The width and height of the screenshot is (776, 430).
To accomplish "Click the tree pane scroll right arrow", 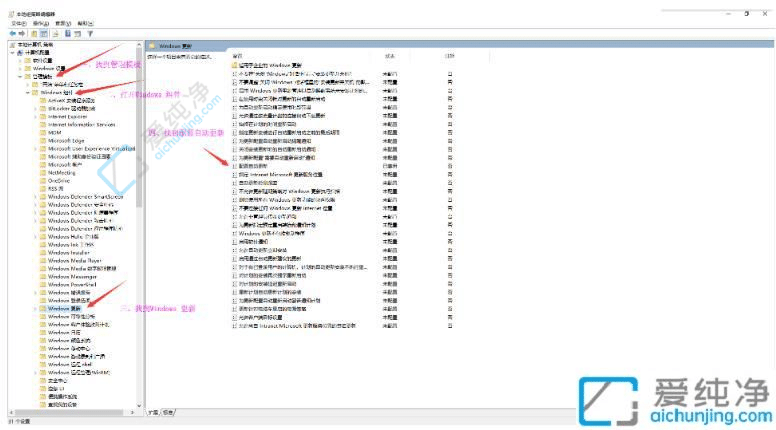I will click(132, 412).
